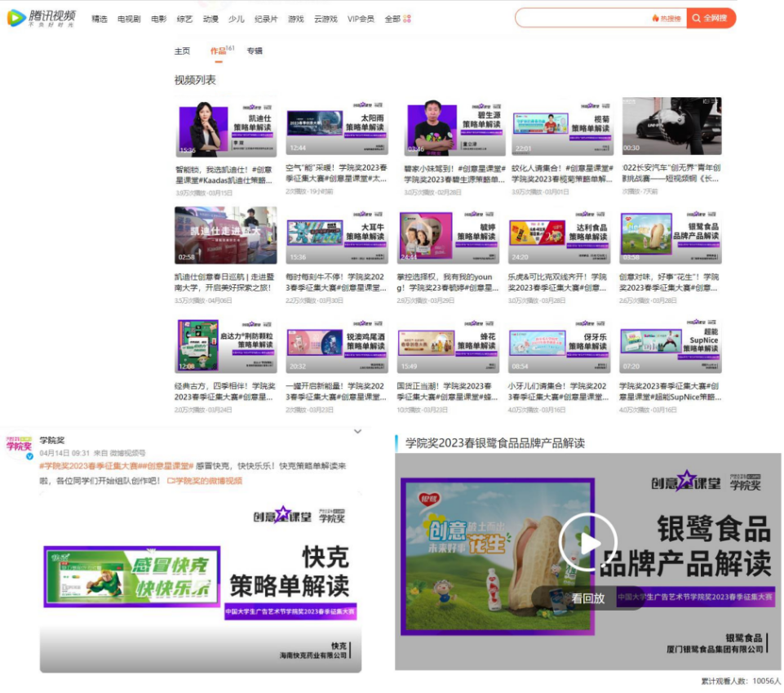The width and height of the screenshot is (784, 693).
Task: Play the 银鹭食品 livestream replay
Action: 588,543
